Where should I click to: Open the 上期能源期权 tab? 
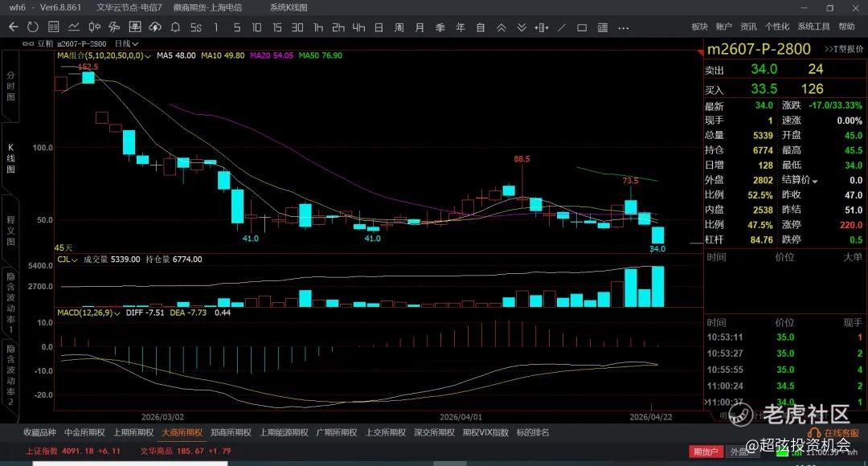284,433
